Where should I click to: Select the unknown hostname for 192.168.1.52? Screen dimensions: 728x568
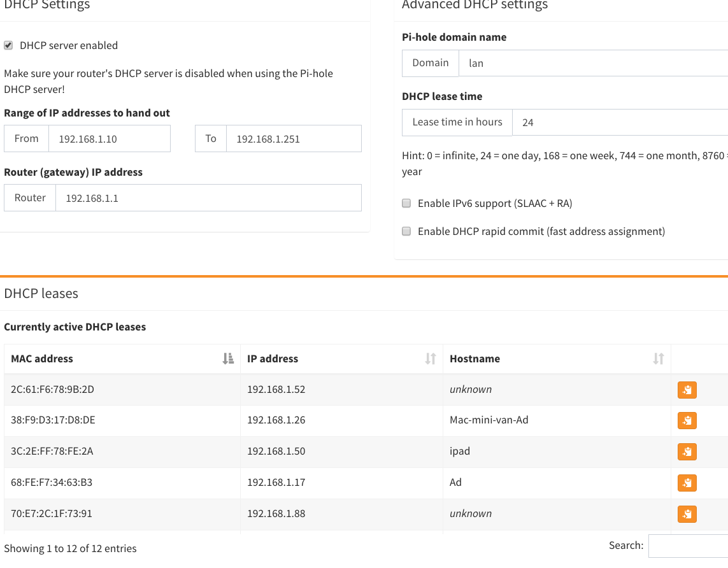[471, 389]
